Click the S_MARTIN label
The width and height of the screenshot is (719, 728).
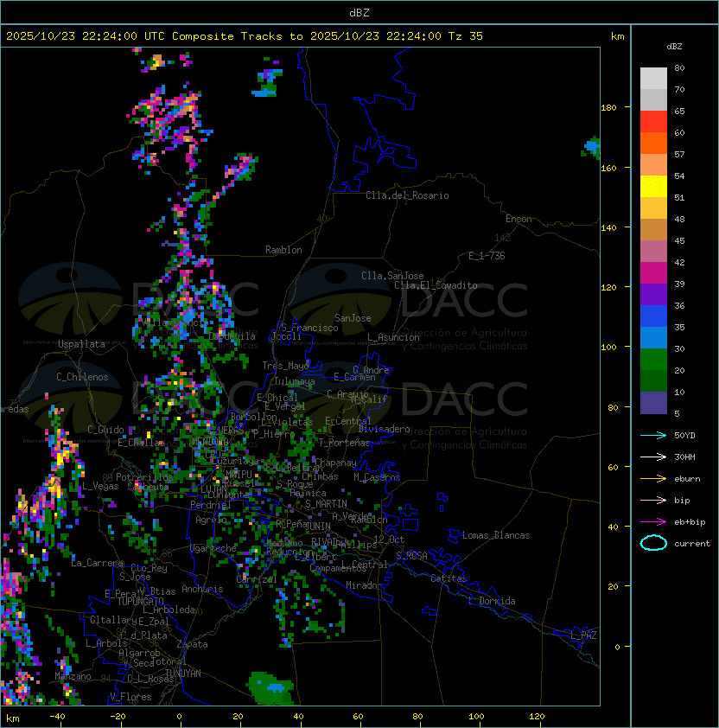pyautogui.click(x=326, y=504)
